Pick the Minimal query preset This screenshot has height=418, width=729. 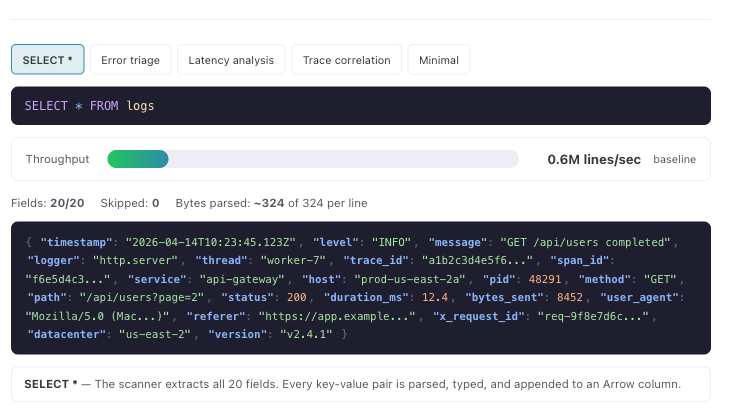point(439,60)
